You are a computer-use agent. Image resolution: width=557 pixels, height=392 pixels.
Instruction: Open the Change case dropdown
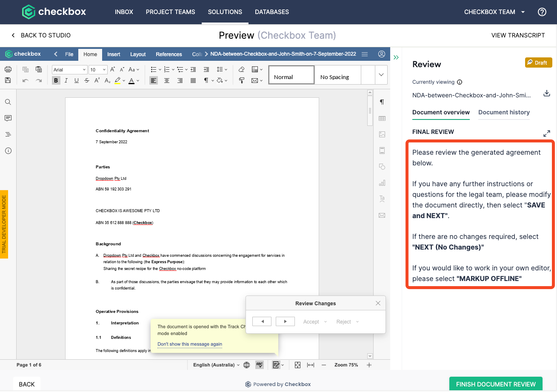[134, 69]
